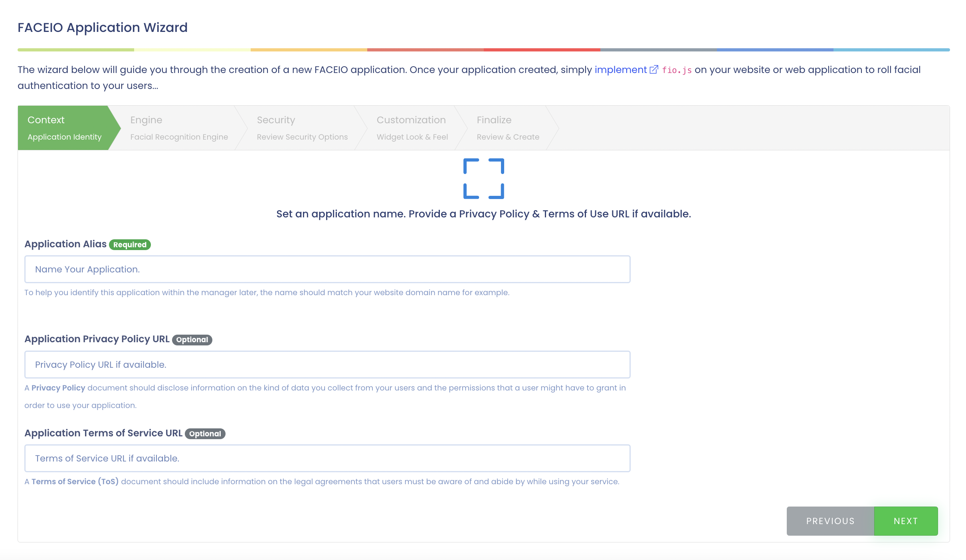
Task: Click the fio.js code label
Action: click(677, 70)
